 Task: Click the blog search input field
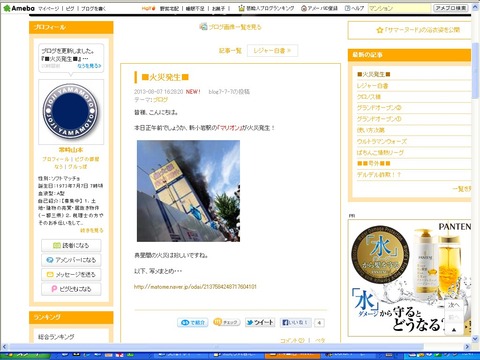click(x=399, y=8)
